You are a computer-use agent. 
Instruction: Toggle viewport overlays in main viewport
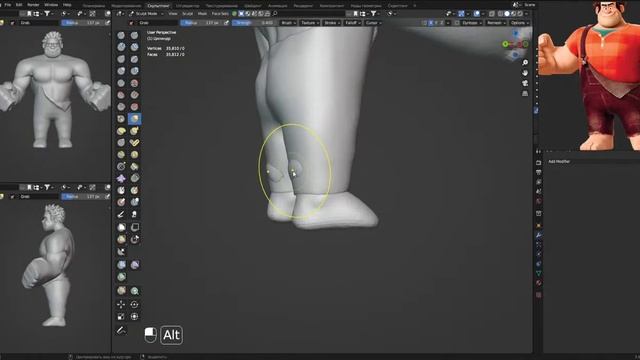click(x=477, y=14)
